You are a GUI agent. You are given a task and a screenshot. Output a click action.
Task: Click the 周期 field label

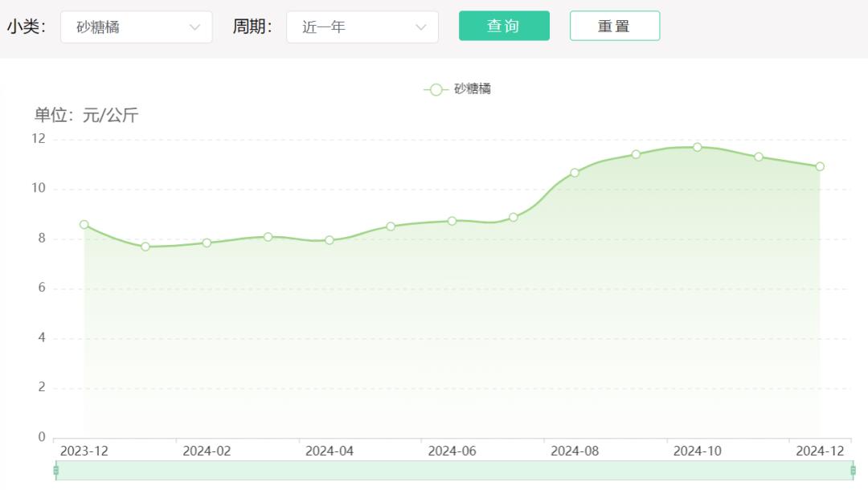(252, 27)
